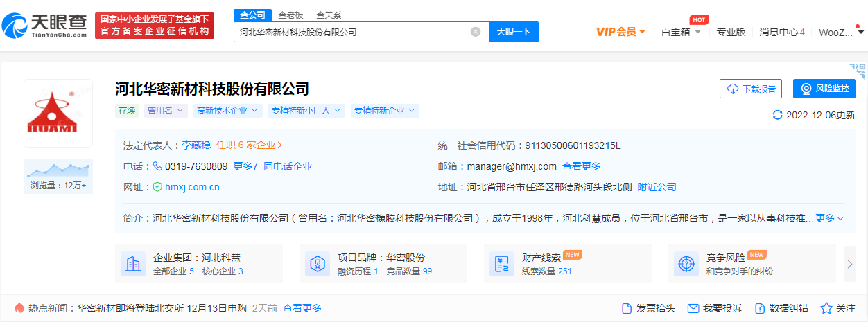Select the 查公司 tab
Viewport: 868px width, 322px height.
pyautogui.click(x=252, y=15)
